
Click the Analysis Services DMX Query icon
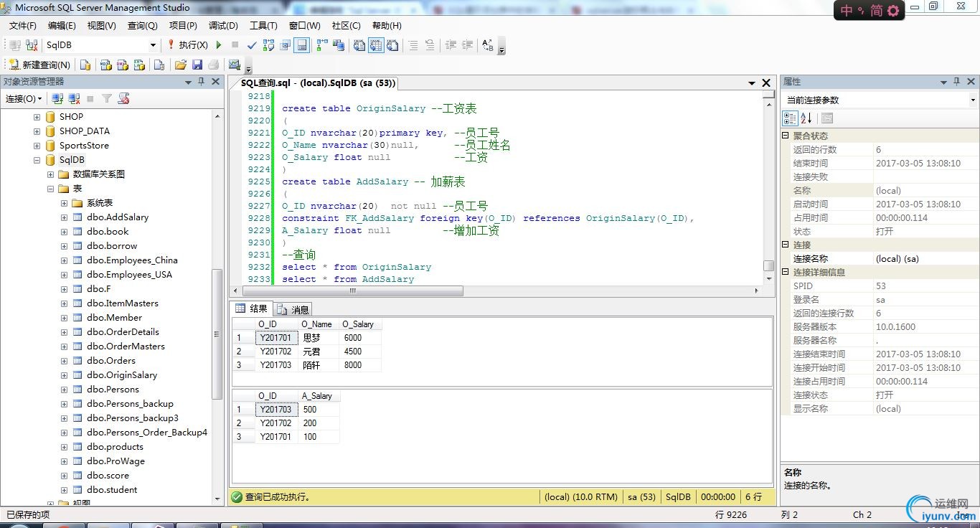[123, 65]
